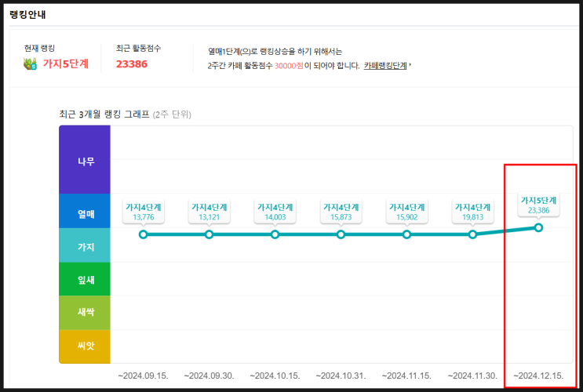Click the 14,003 score tooltip
This screenshot has width=583, height=392.
(275, 212)
